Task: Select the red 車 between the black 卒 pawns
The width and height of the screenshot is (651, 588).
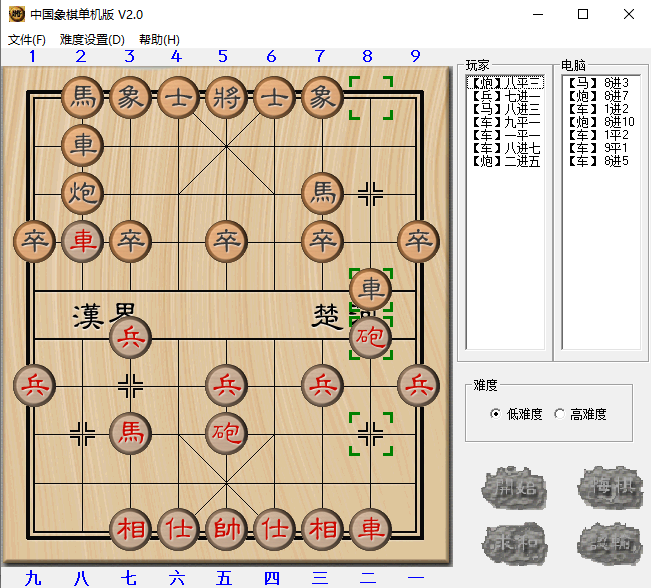Action: (82, 241)
